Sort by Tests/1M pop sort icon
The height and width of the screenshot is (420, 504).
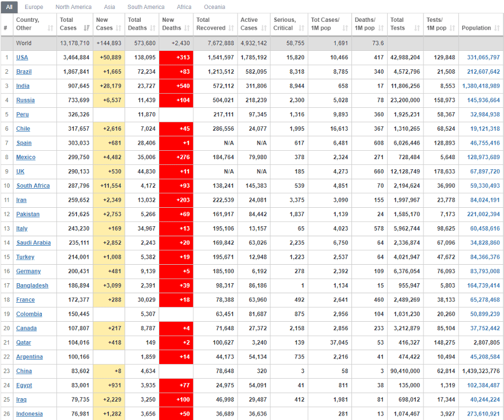[x=452, y=28]
